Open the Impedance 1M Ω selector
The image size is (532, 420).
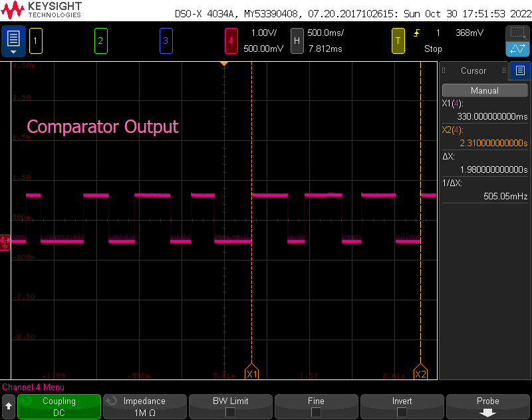[x=144, y=406]
